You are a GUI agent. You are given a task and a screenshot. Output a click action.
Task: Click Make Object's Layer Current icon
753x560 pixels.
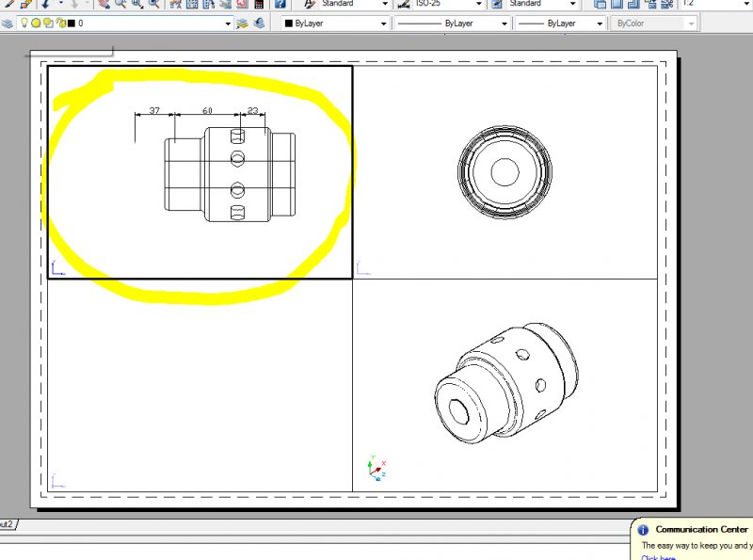[242, 23]
